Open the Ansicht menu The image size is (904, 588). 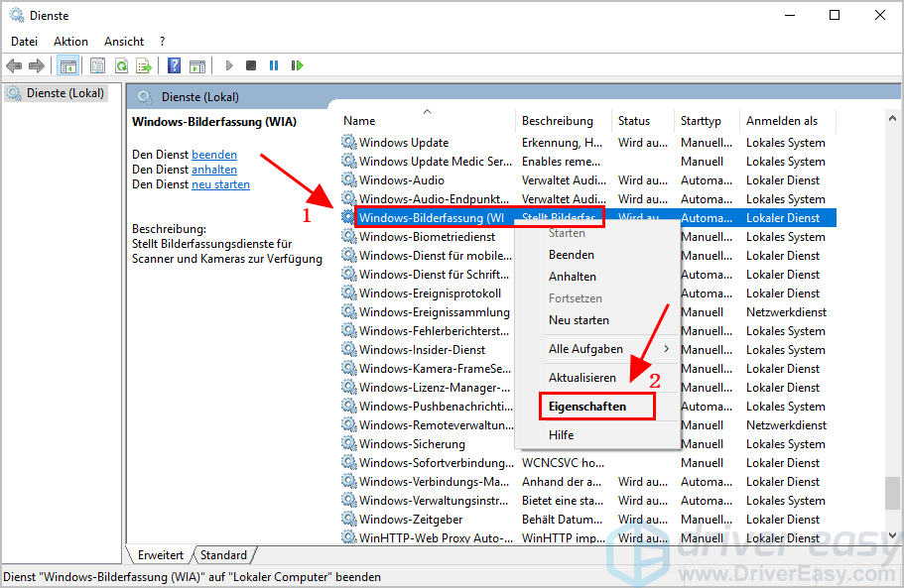point(124,42)
